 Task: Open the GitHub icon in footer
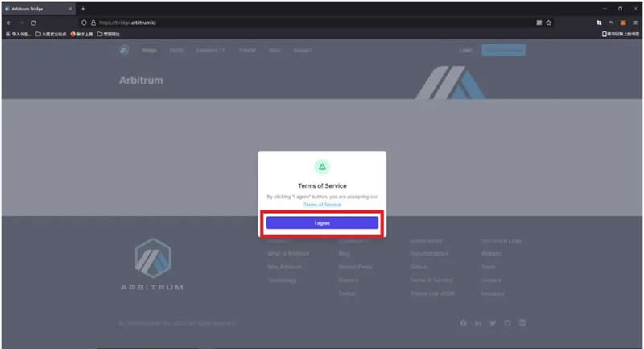[507, 323]
